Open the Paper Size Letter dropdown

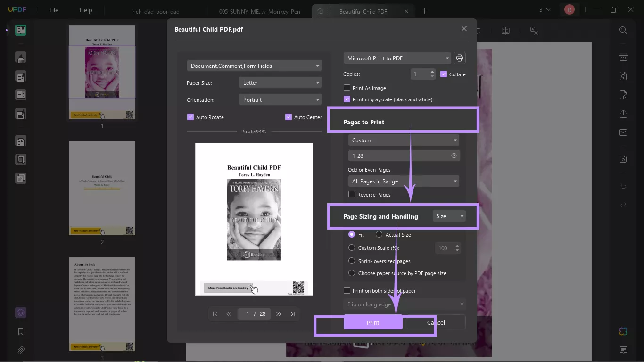pyautogui.click(x=281, y=82)
